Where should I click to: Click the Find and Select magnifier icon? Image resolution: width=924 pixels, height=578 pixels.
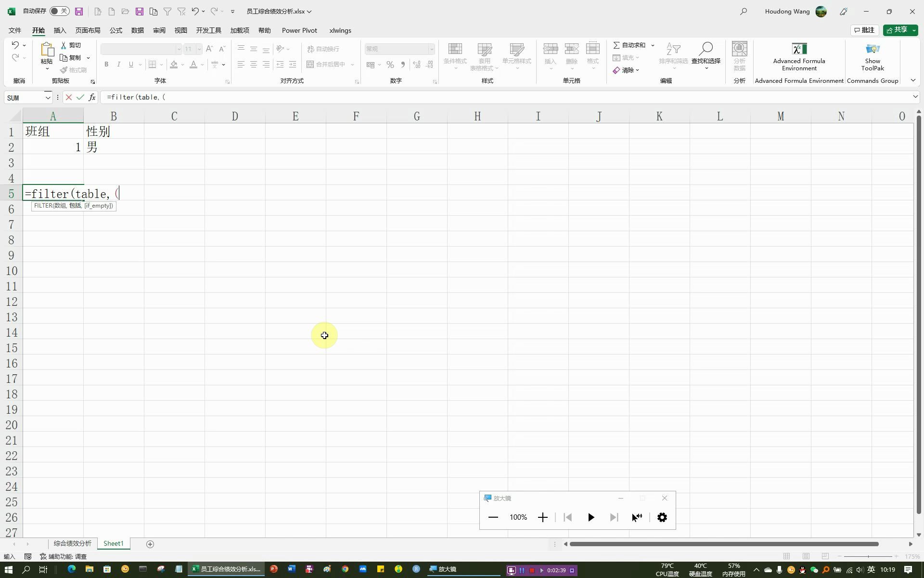tap(706, 49)
